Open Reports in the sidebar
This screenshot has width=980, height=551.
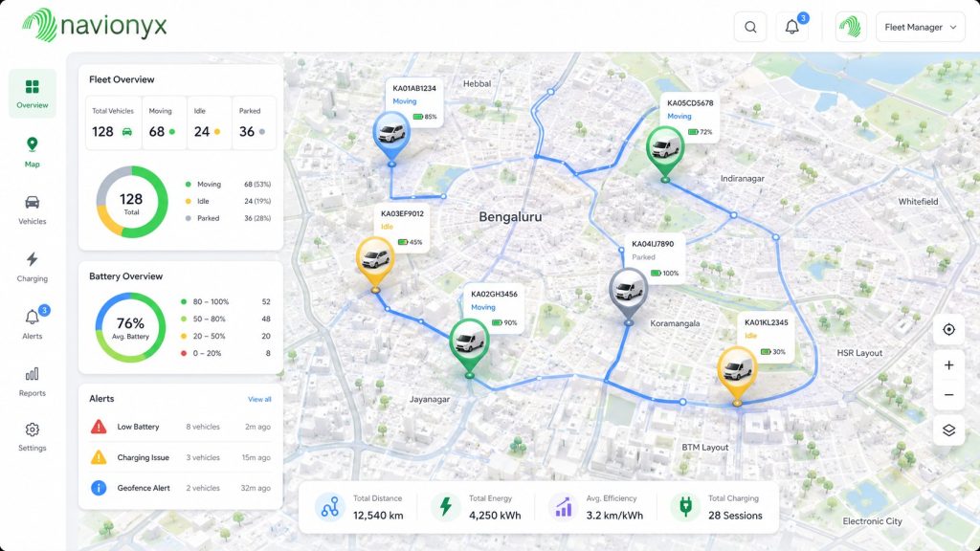(x=33, y=381)
